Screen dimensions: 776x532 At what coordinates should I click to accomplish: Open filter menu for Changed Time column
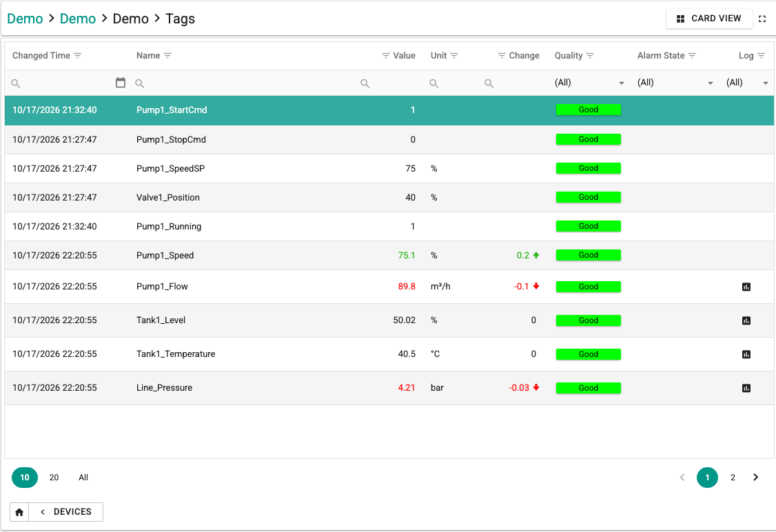click(78, 56)
